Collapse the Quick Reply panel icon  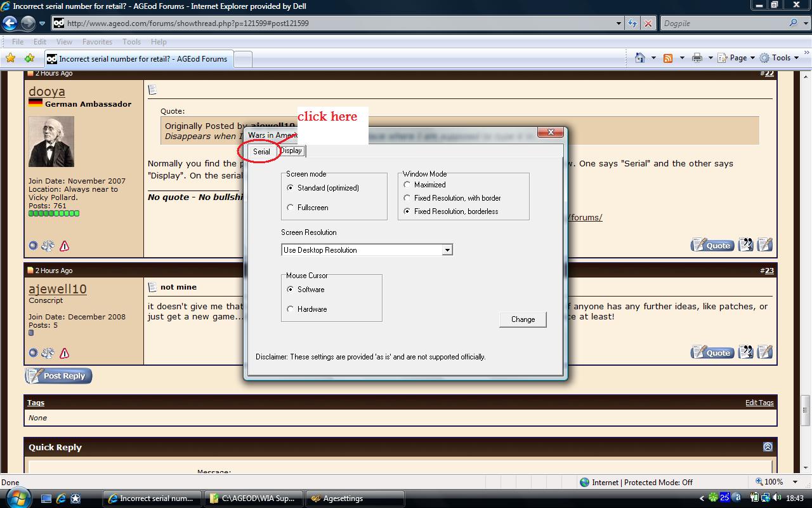(x=768, y=447)
